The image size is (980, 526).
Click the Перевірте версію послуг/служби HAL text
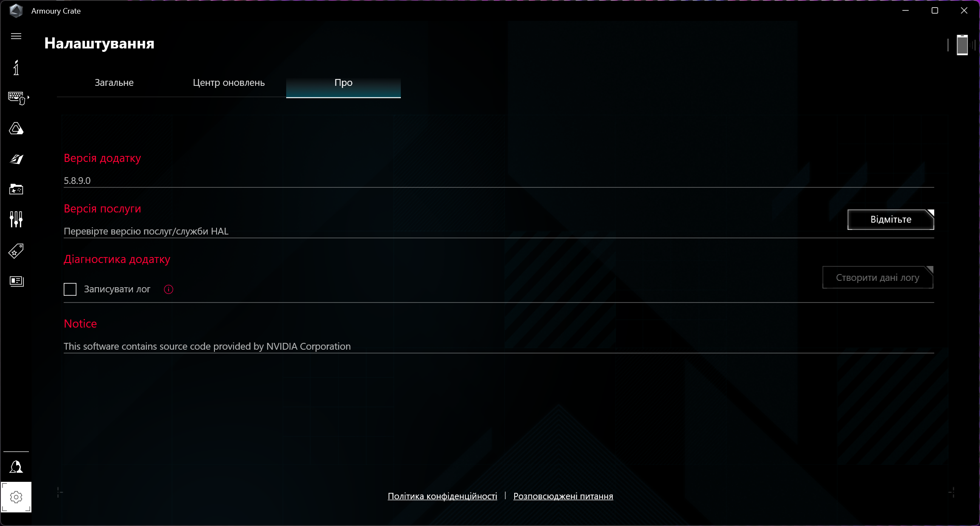[146, 231]
